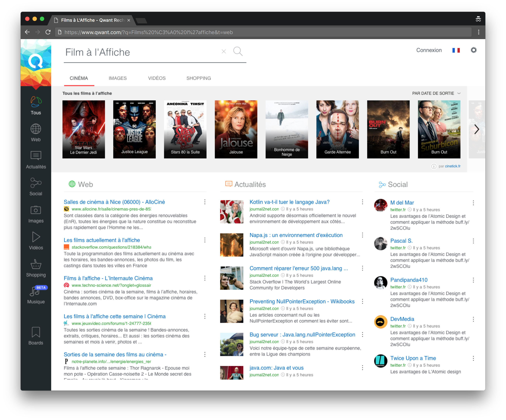Open 'Les films à l'affiche cette semaine' result
Screen dimensions: 506x420
click(115, 316)
